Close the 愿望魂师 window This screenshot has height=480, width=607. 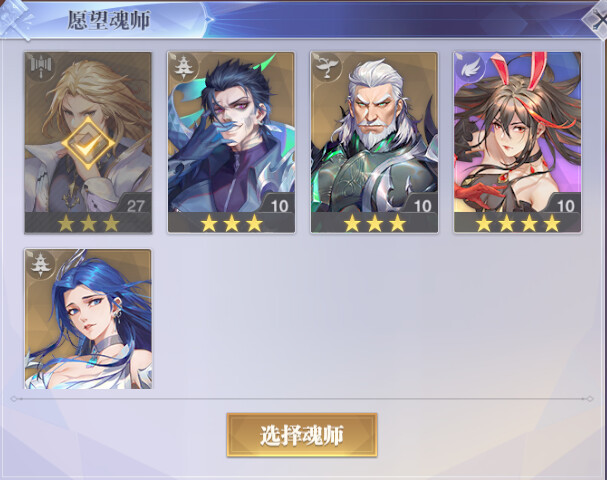coord(598,19)
